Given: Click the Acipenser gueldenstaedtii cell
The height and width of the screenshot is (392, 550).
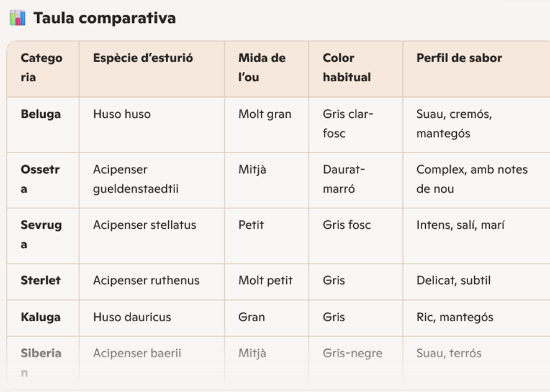Looking at the screenshot, I should [x=136, y=179].
